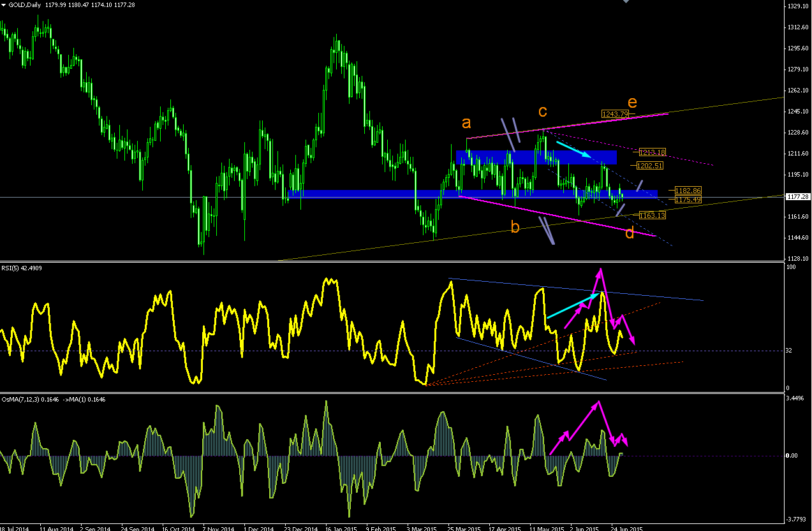This screenshot has height=531, width=812.
Task: Select the cyan arrow in the RSI window
Action: point(573,306)
